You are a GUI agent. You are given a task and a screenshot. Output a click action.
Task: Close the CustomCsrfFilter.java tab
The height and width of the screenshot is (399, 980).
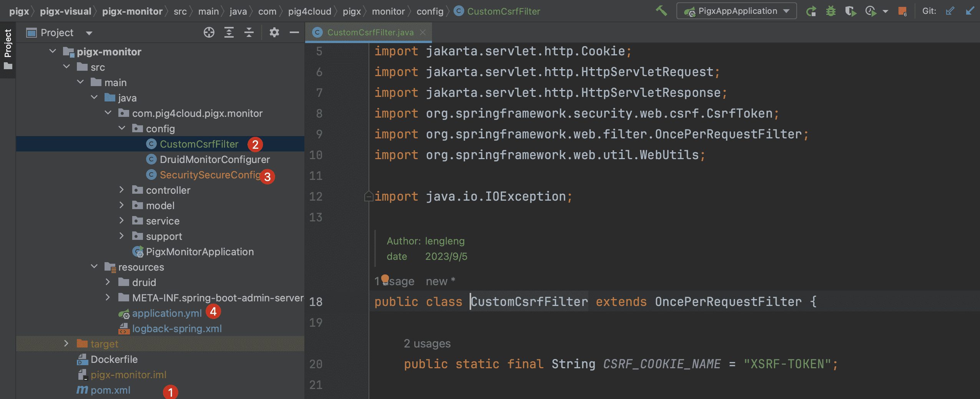(423, 33)
